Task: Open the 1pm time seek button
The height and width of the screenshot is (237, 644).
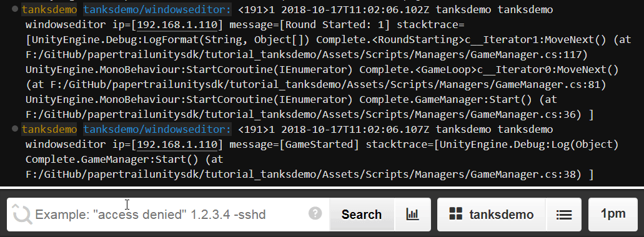Action: pos(613,214)
